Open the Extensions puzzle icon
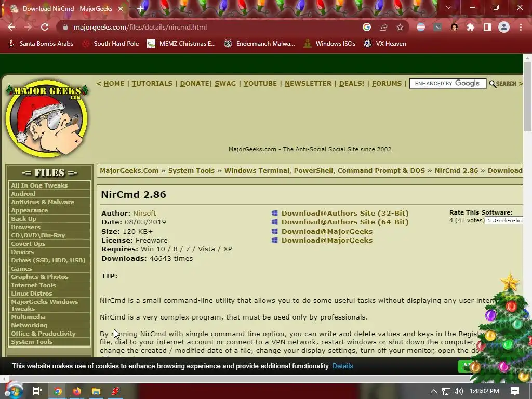 (471, 27)
